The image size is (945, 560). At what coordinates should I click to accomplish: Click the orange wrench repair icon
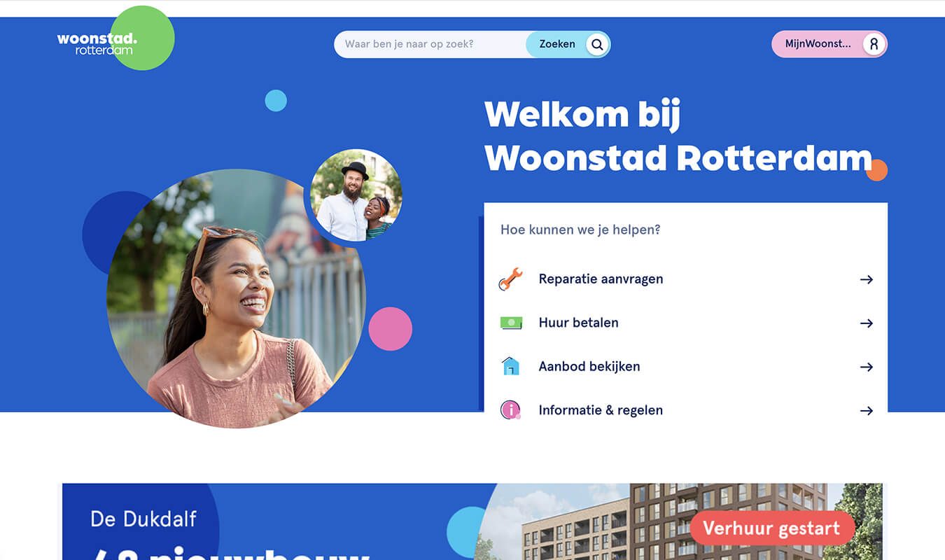pyautogui.click(x=510, y=279)
